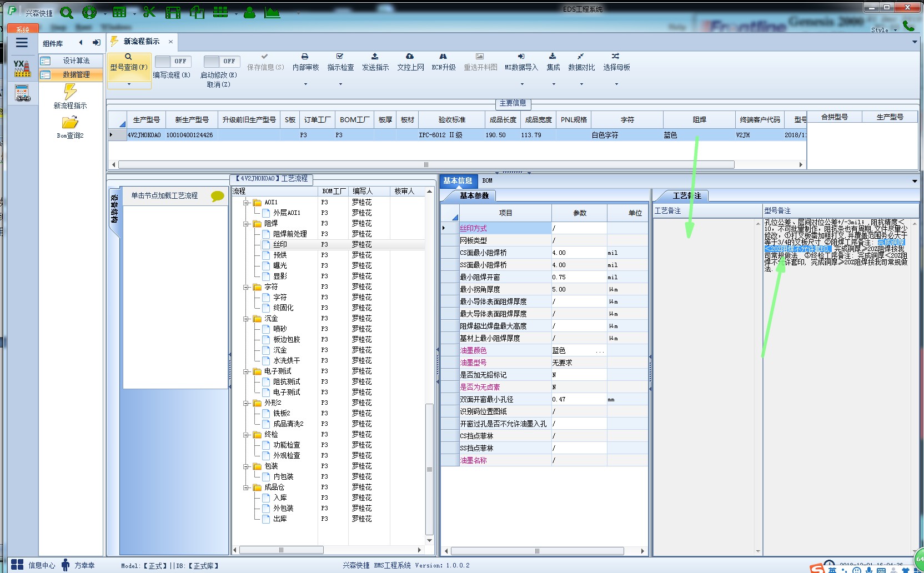Click the calculator icon in left sidebar
The image size is (924, 573).
pyautogui.click(x=22, y=93)
